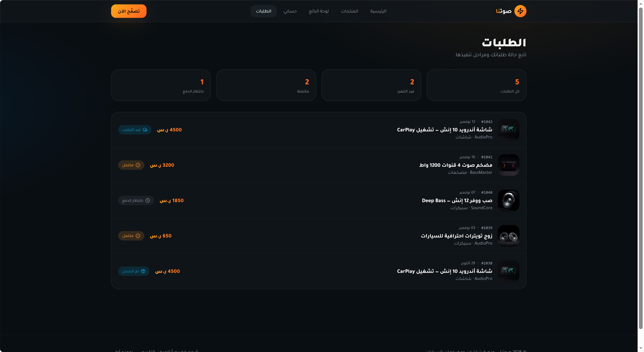Click the مكتمل badge on order #1041
644x352 pixels.
tap(131, 165)
